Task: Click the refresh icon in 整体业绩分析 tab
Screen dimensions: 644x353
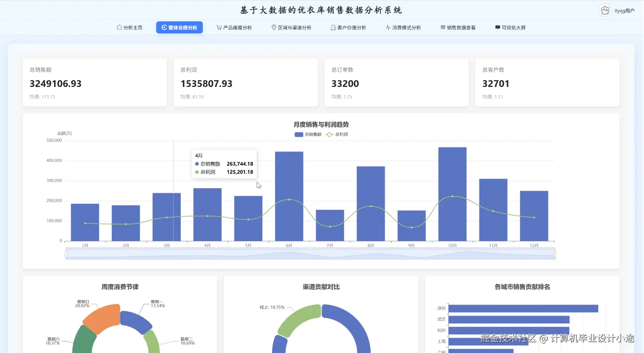Action: [164, 27]
